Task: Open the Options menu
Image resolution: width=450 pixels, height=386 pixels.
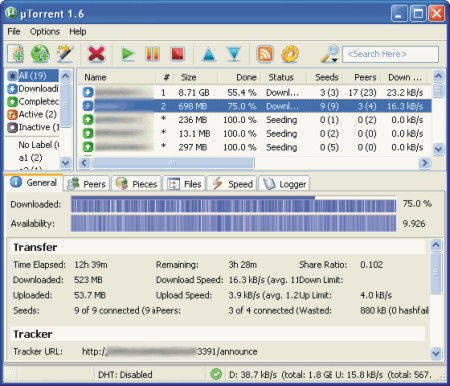Action: 45,32
